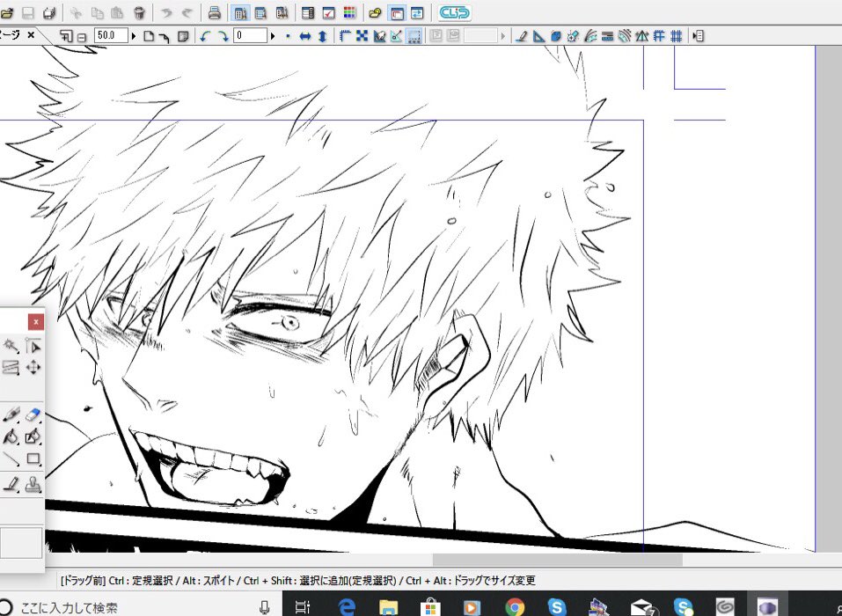
Task: Open File Explorer from the taskbar
Action: click(388, 607)
